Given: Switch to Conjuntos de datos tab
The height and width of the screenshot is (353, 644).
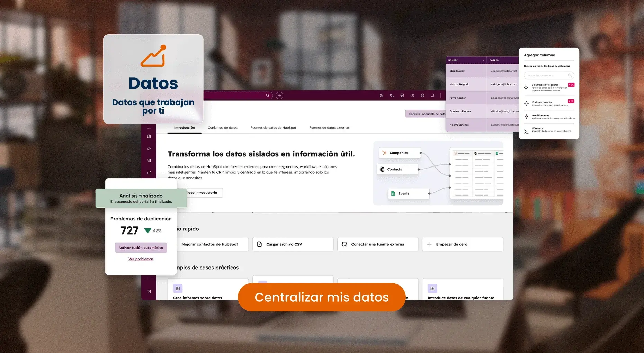Looking at the screenshot, I should coord(222,128).
